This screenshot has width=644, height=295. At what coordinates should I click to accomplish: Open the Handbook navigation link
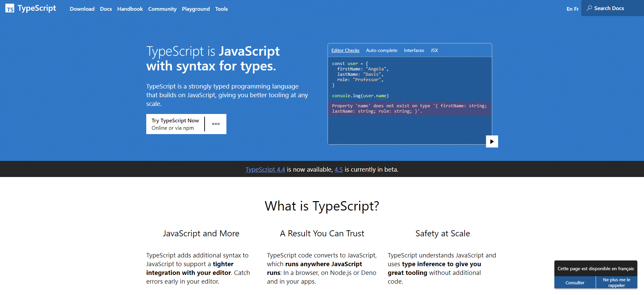130,9
